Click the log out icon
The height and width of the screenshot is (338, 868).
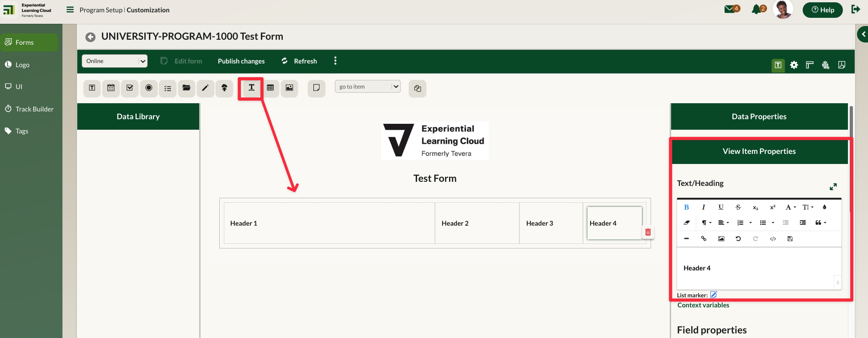(x=856, y=9)
